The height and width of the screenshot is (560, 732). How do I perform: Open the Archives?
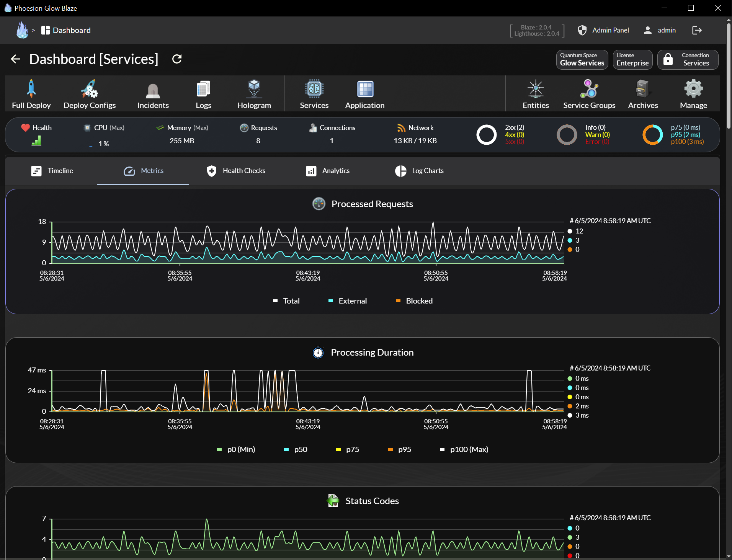click(x=643, y=94)
